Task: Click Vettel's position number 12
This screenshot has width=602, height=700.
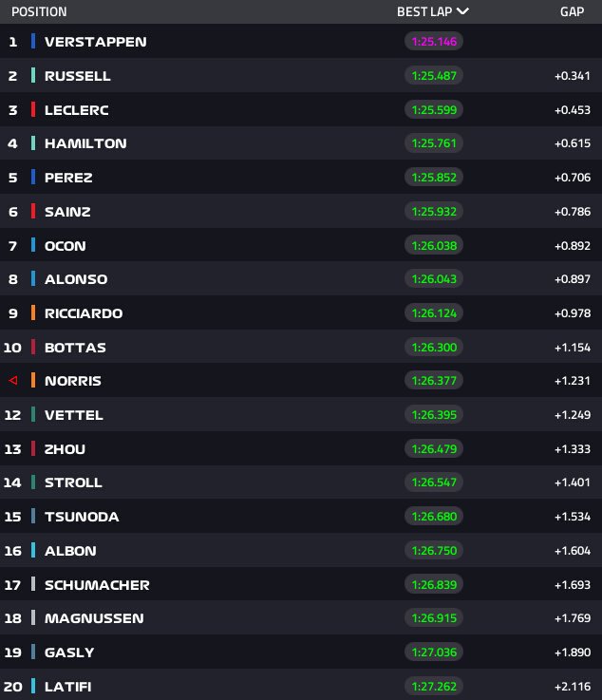Action: point(13,415)
